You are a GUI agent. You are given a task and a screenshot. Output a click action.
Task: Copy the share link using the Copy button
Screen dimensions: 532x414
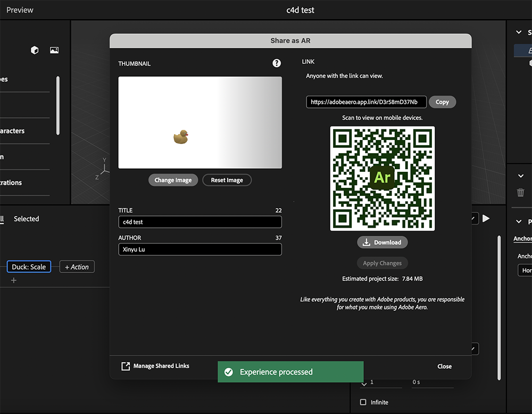point(442,102)
